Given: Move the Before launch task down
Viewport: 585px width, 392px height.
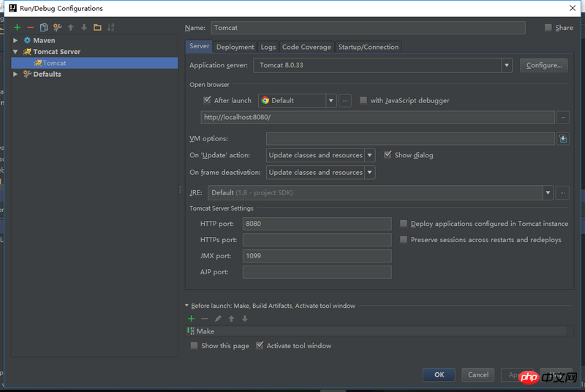Looking at the screenshot, I should coord(245,319).
